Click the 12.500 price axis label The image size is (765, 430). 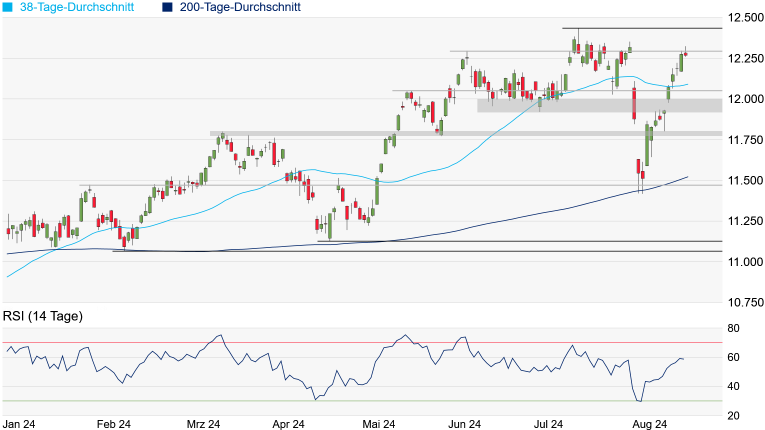(744, 18)
